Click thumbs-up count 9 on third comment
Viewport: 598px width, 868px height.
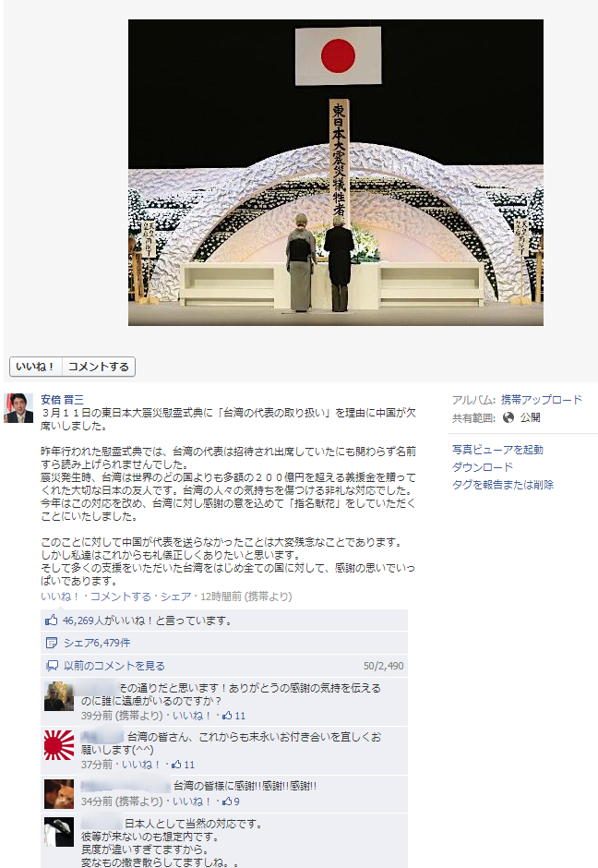tap(231, 802)
